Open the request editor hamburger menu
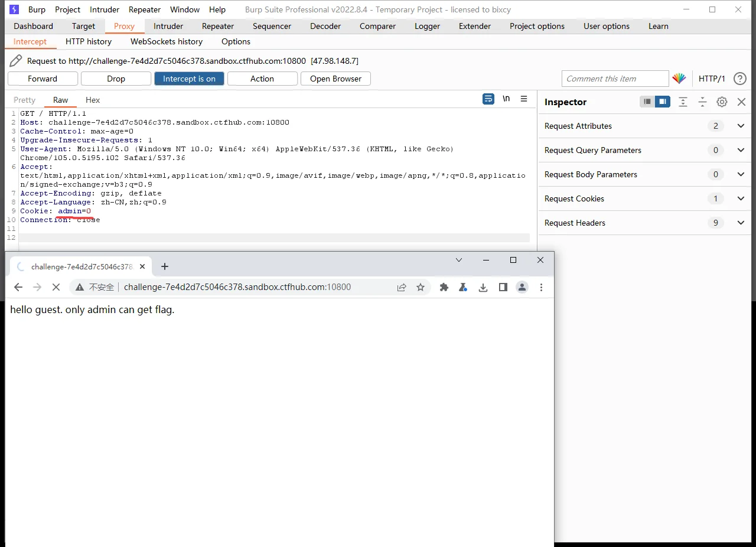The image size is (756, 547). click(524, 99)
